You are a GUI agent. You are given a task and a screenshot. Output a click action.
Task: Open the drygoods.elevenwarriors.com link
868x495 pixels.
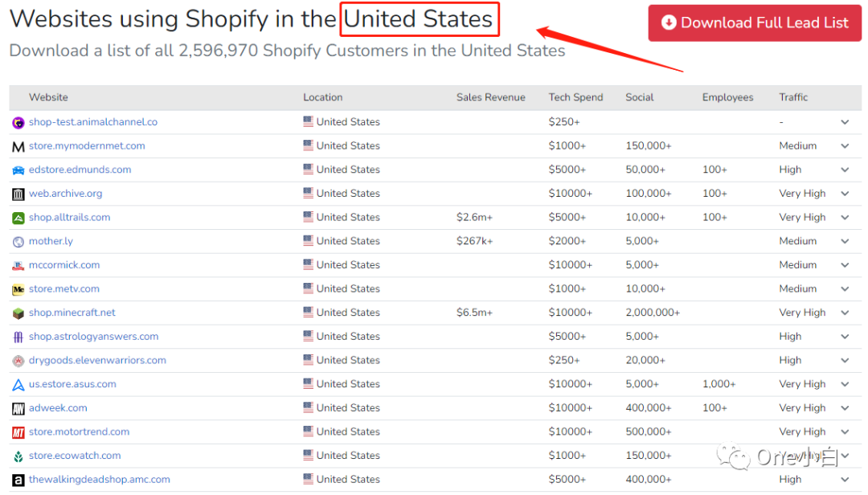[x=97, y=360]
